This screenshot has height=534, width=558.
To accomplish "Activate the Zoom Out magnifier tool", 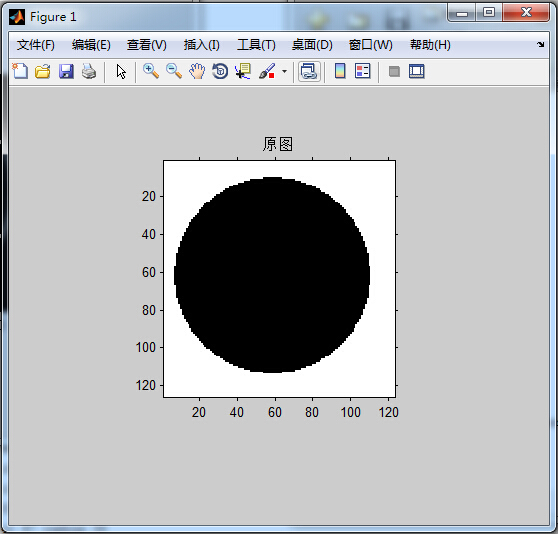I will click(174, 71).
